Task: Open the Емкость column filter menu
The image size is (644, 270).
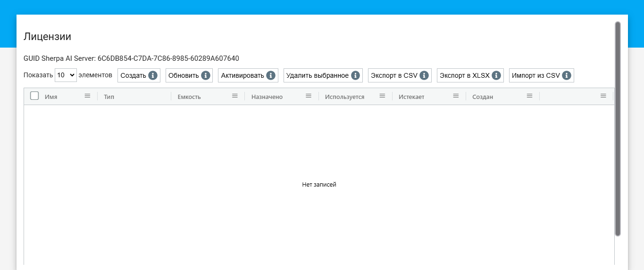Action: (234, 96)
